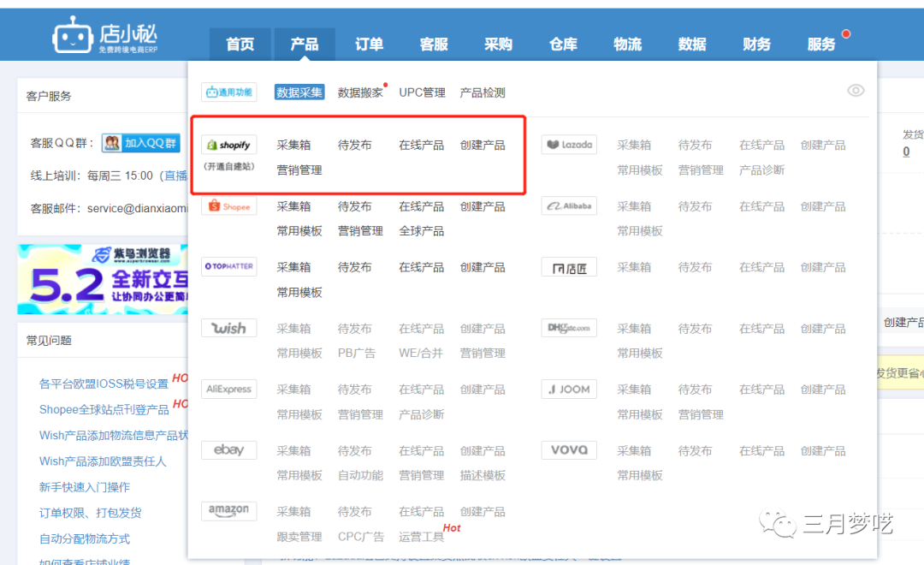The image size is (924, 565).
Task: Click the Shopify platform logo
Action: point(228,145)
